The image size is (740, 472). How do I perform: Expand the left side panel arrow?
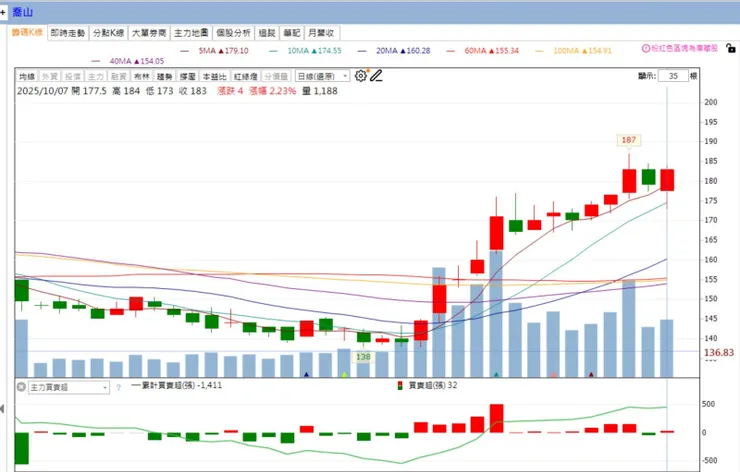[2, 409]
